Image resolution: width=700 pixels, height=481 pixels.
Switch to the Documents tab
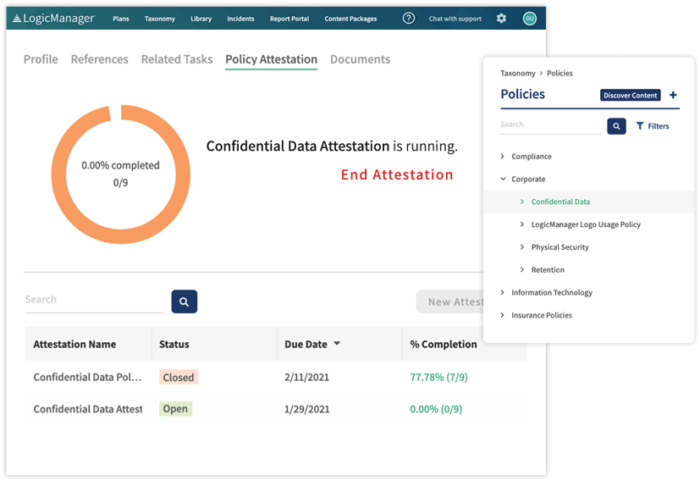[360, 59]
